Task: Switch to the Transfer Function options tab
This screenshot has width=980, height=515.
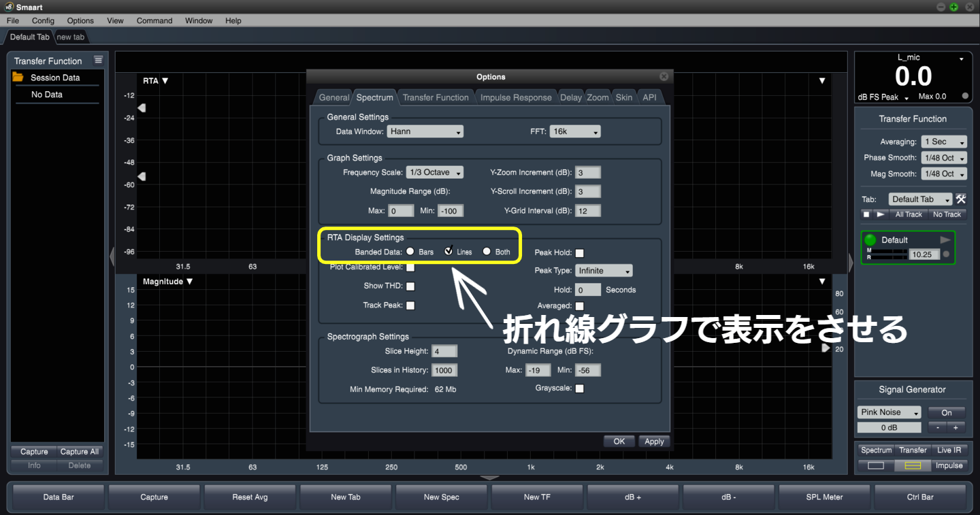Action: click(x=436, y=97)
